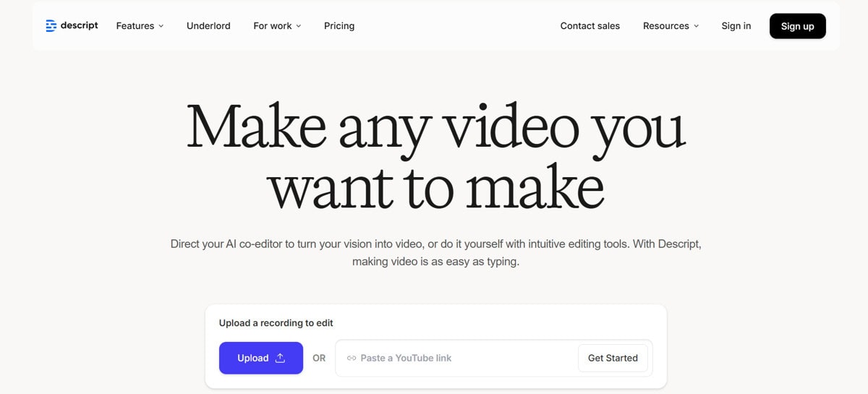Click the Contact sales link
Image resolution: width=868 pixels, height=394 pixels.
(x=590, y=26)
